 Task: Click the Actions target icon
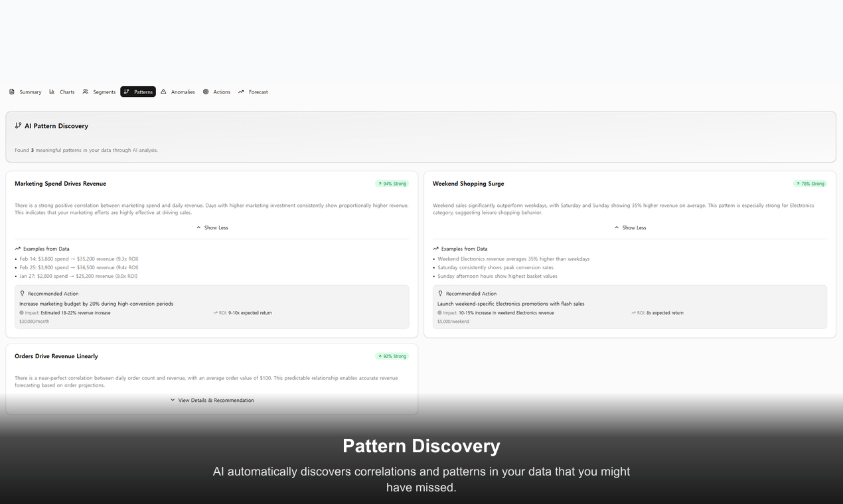pos(205,92)
